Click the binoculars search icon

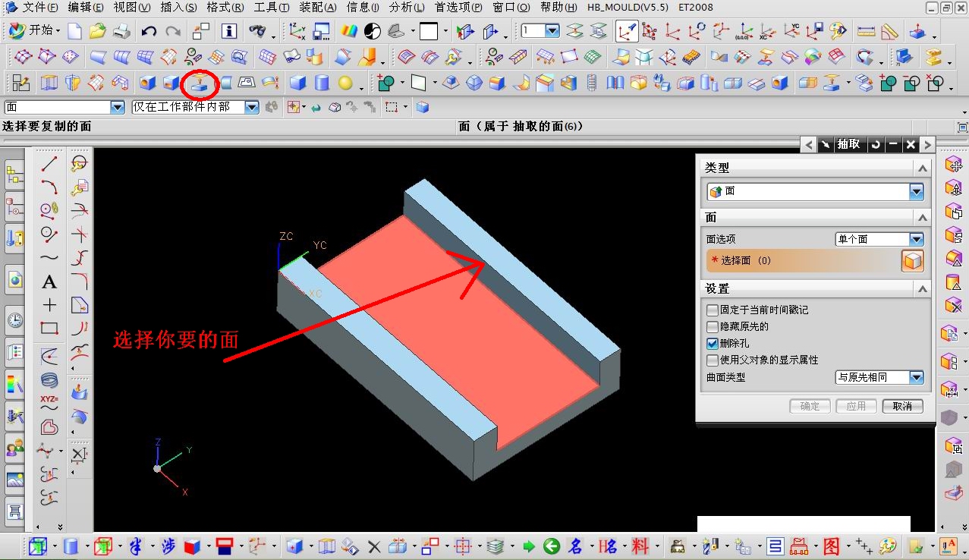pyautogui.click(x=258, y=31)
